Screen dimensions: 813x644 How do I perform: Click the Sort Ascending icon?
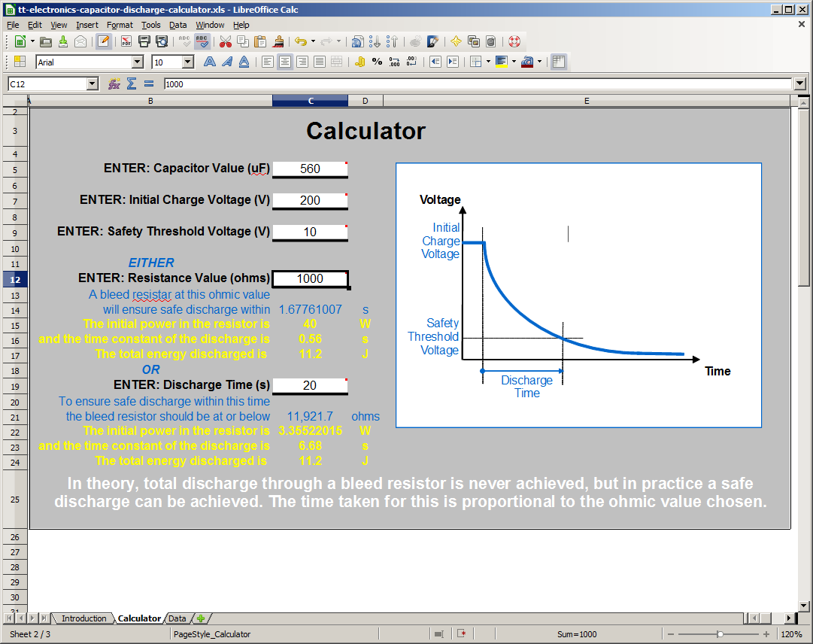pyautogui.click(x=375, y=41)
